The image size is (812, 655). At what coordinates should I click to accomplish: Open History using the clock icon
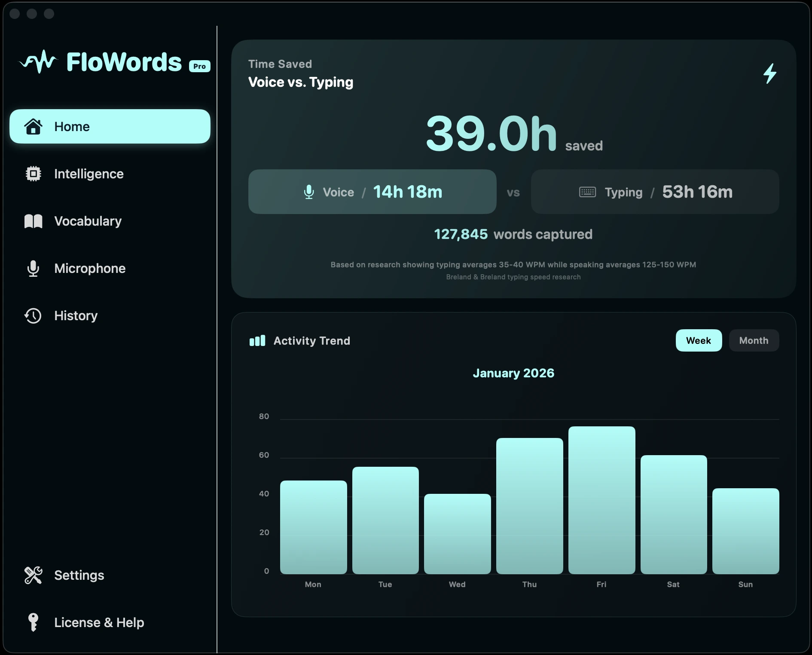34,316
